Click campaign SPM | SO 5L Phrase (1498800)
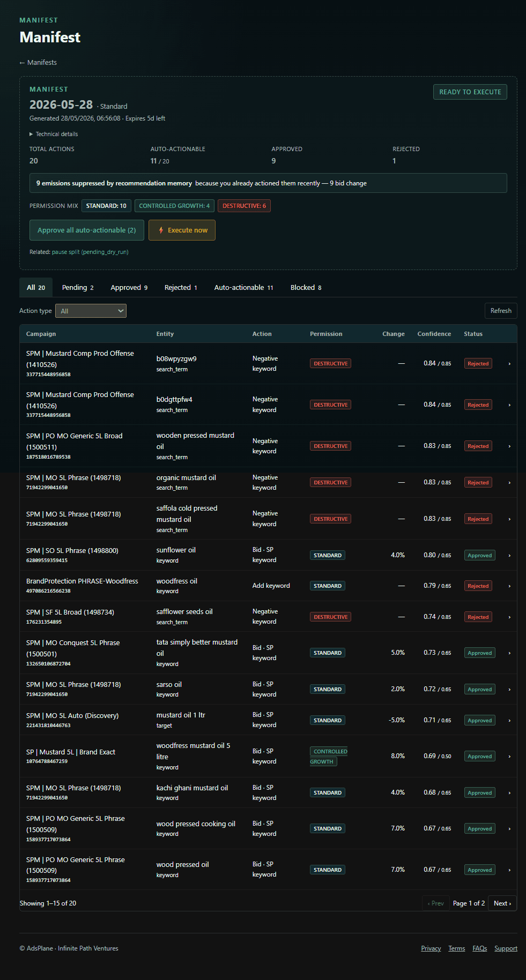The image size is (526, 980). pos(72,551)
